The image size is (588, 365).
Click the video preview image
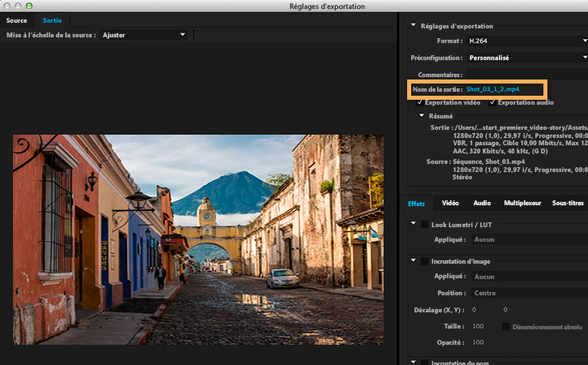coord(198,240)
